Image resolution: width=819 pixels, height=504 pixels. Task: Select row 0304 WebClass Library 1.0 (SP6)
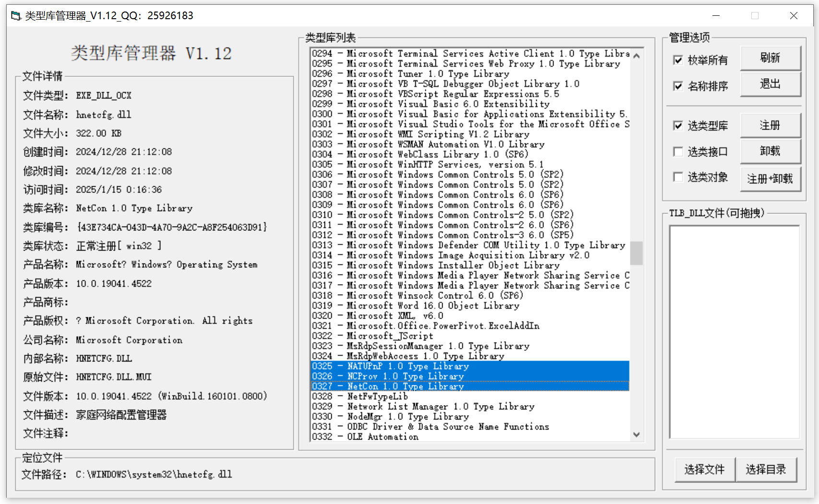(x=470, y=154)
